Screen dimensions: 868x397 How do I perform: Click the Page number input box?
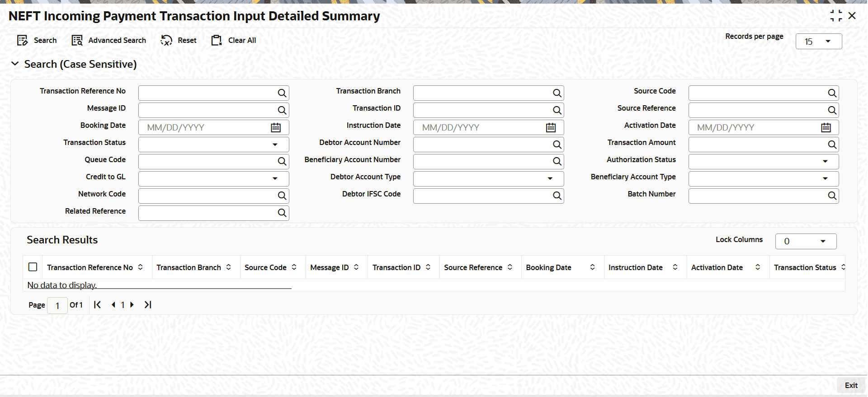pyautogui.click(x=57, y=305)
